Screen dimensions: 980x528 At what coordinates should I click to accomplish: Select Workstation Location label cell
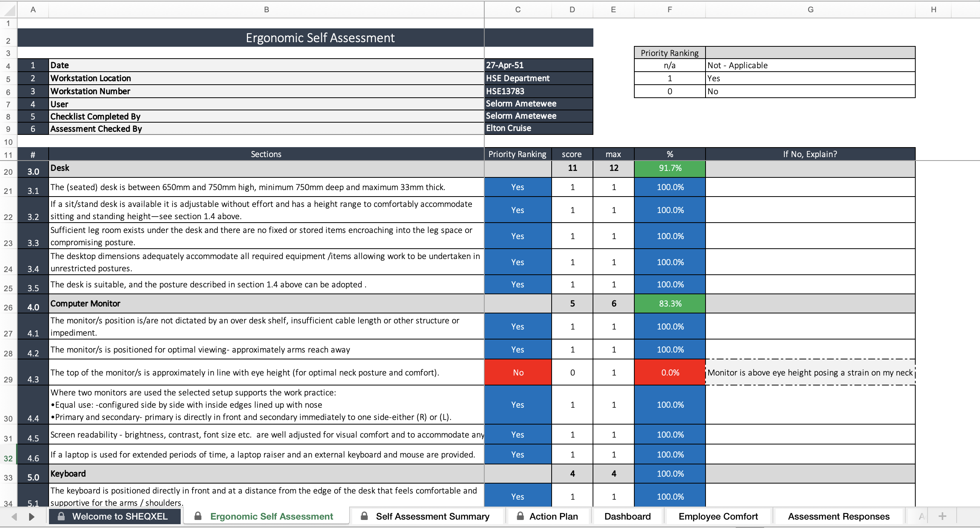[266, 78]
